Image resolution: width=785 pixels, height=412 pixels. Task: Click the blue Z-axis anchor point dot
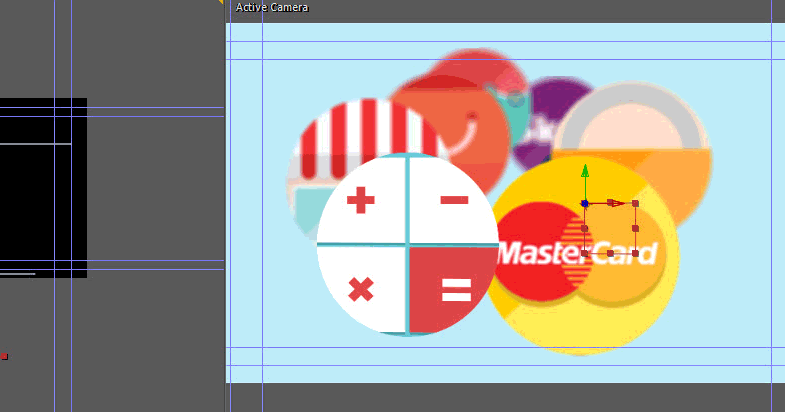point(585,204)
